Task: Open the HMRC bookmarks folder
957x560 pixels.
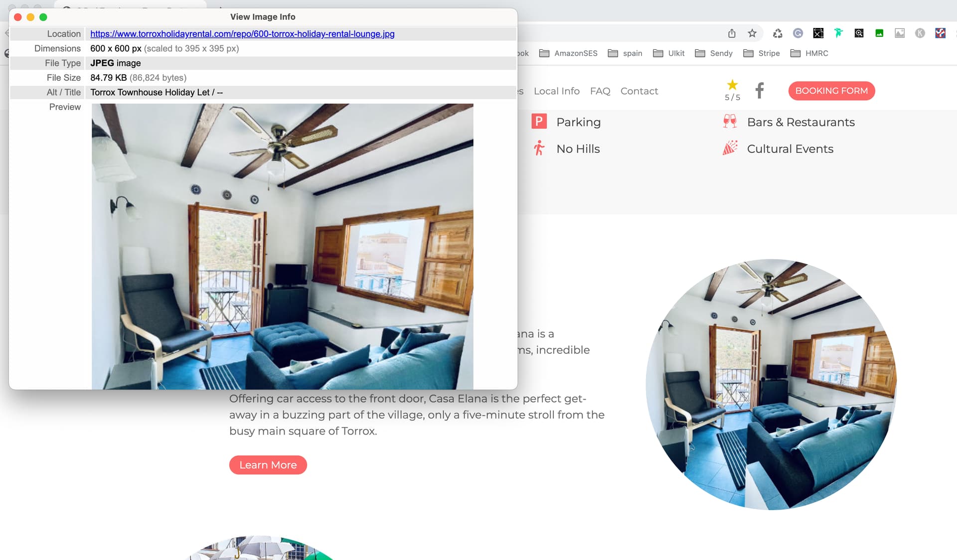Action: tap(809, 53)
